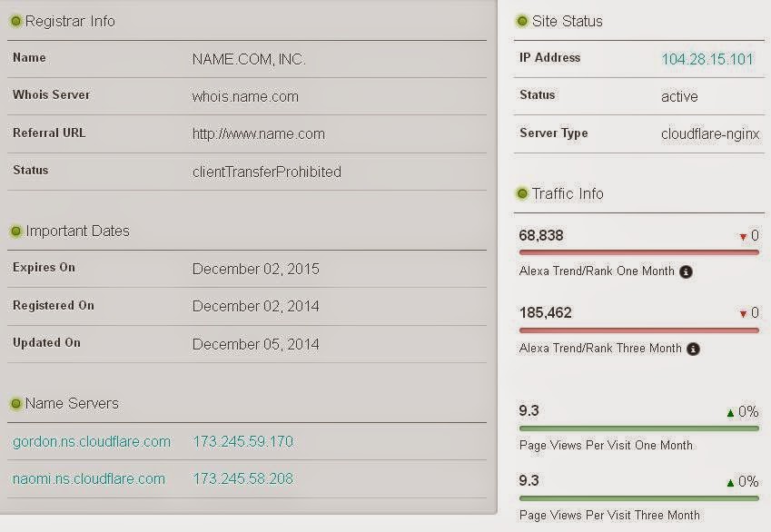
Task: Click the green bullet next to Name Servers
Action: 15,404
